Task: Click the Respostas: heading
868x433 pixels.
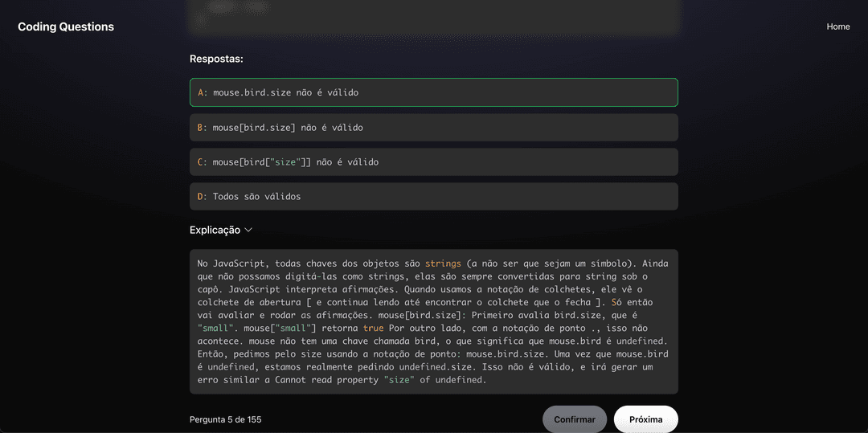Action: pyautogui.click(x=216, y=59)
